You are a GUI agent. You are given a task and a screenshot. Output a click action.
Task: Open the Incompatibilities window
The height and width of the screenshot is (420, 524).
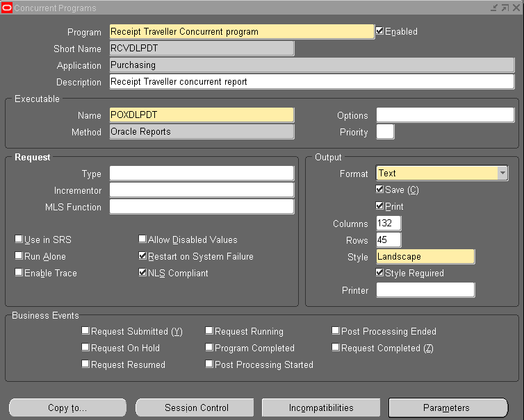(x=321, y=408)
